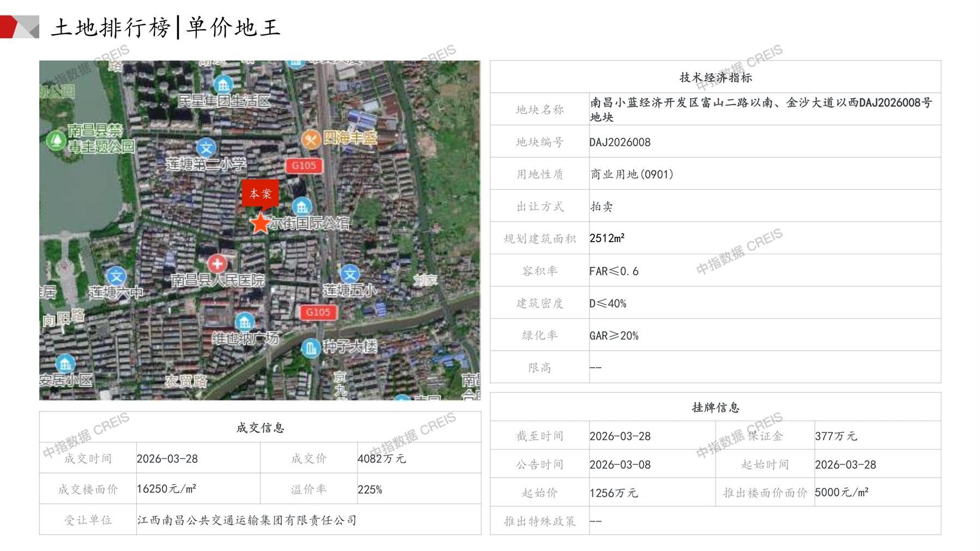
Task: Select the 南昌县禁毒主题公园 park icon
Action: (x=56, y=140)
